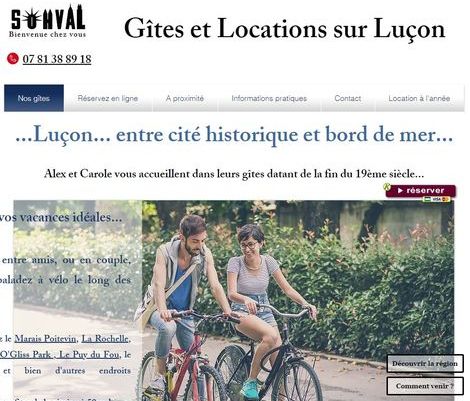Follow the La Rochelle link

[105, 339]
